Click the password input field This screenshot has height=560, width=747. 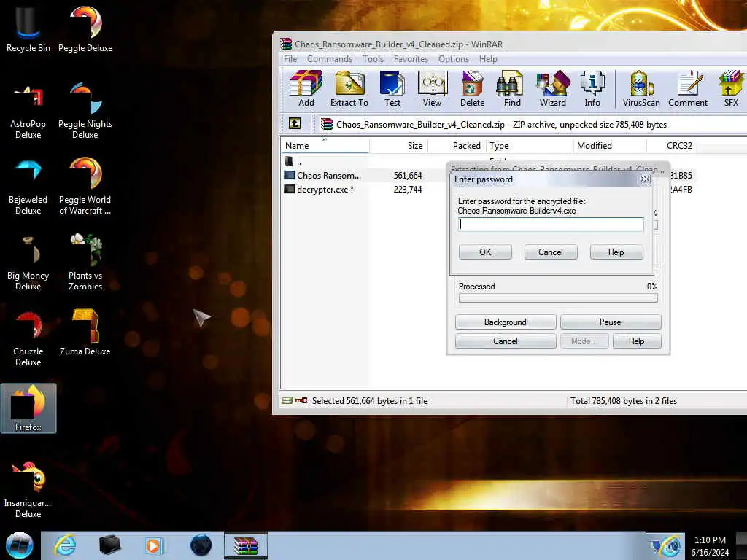coord(551,225)
